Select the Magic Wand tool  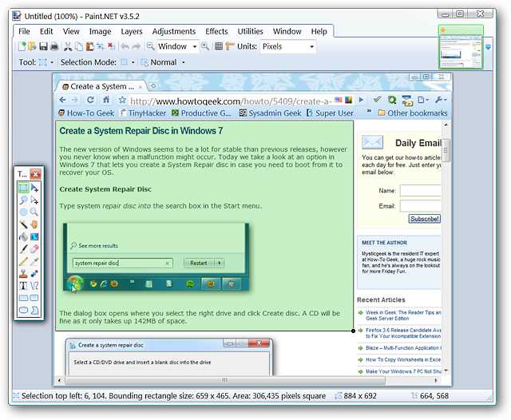(x=23, y=224)
